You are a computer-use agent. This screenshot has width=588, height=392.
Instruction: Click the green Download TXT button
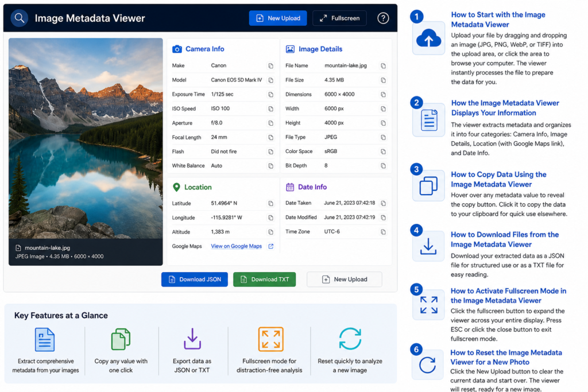point(264,279)
